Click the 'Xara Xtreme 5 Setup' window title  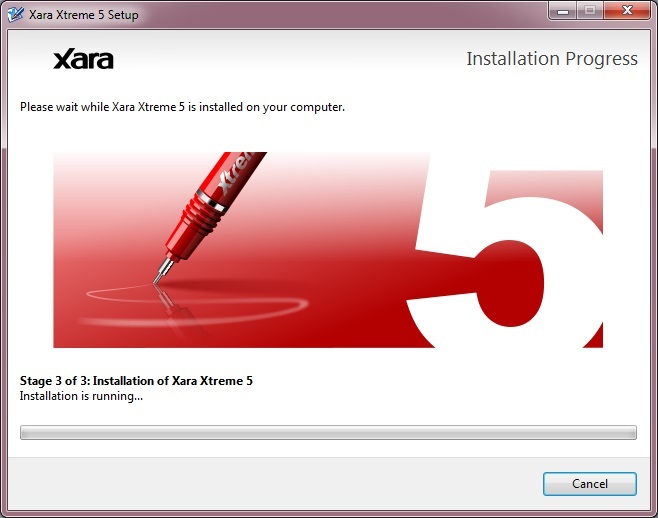[84, 15]
